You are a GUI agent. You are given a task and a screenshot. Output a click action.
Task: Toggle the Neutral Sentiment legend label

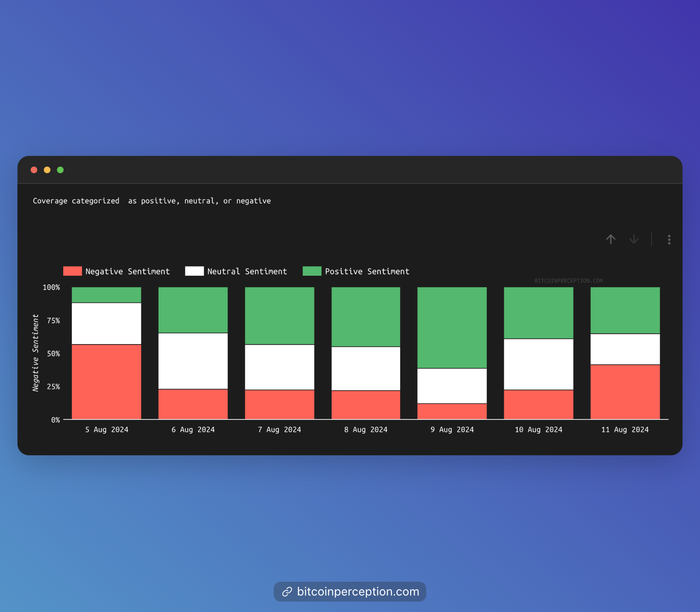pos(247,271)
